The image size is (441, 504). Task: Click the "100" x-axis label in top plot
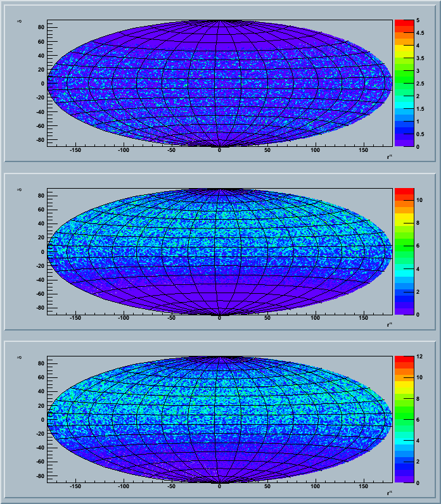point(316,150)
